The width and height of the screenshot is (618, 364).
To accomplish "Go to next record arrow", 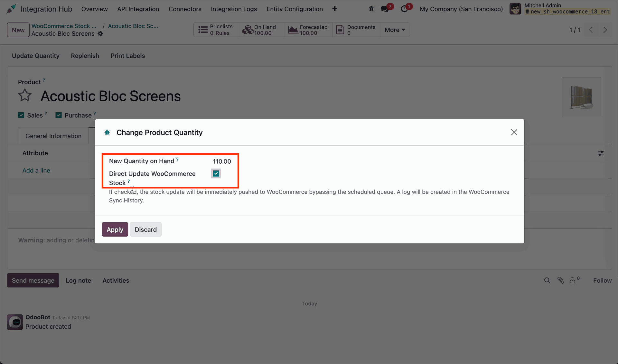I will pos(605,30).
